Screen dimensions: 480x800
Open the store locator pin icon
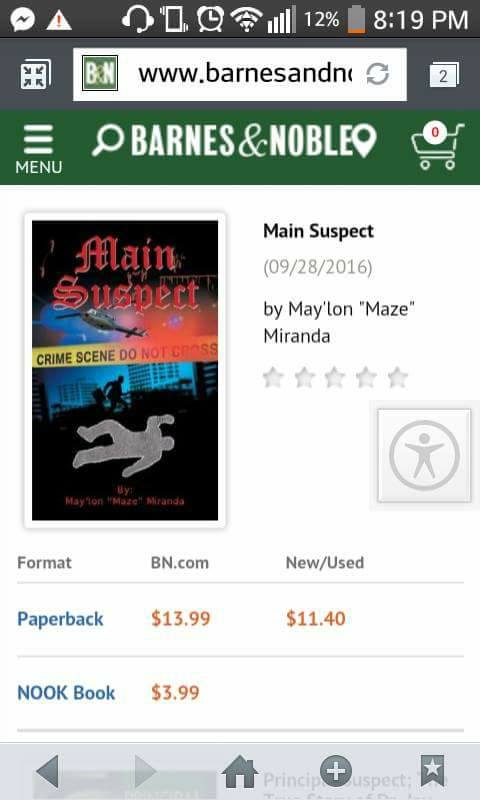click(365, 141)
